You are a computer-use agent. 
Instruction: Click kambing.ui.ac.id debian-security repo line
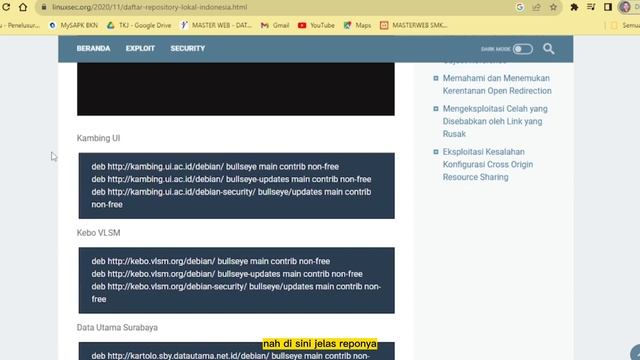[231, 198]
